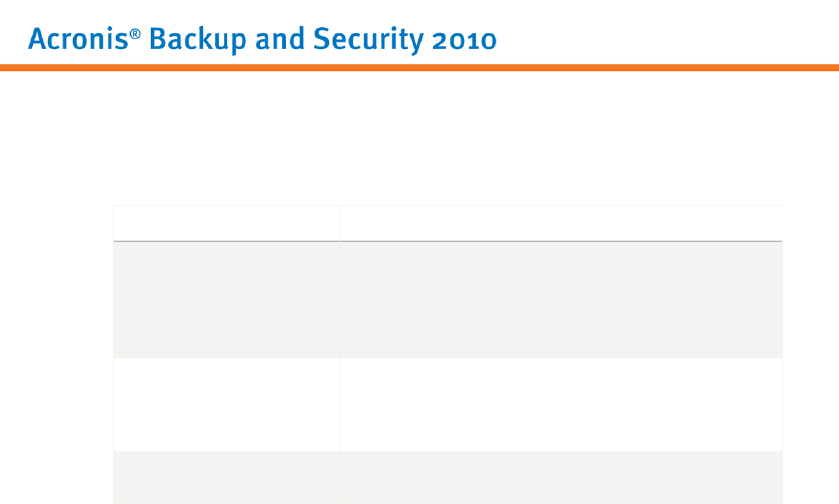
Task: Click the empty right header cell of table
Action: [560, 223]
